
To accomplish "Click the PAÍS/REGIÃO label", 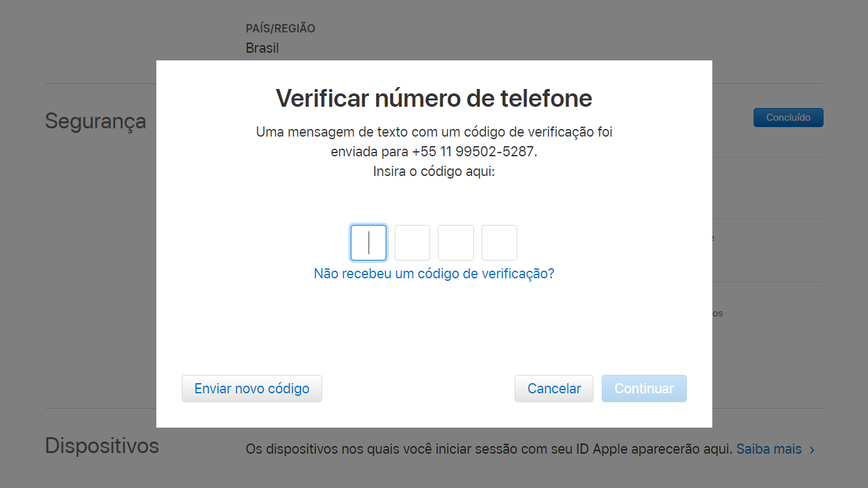I will point(280,29).
